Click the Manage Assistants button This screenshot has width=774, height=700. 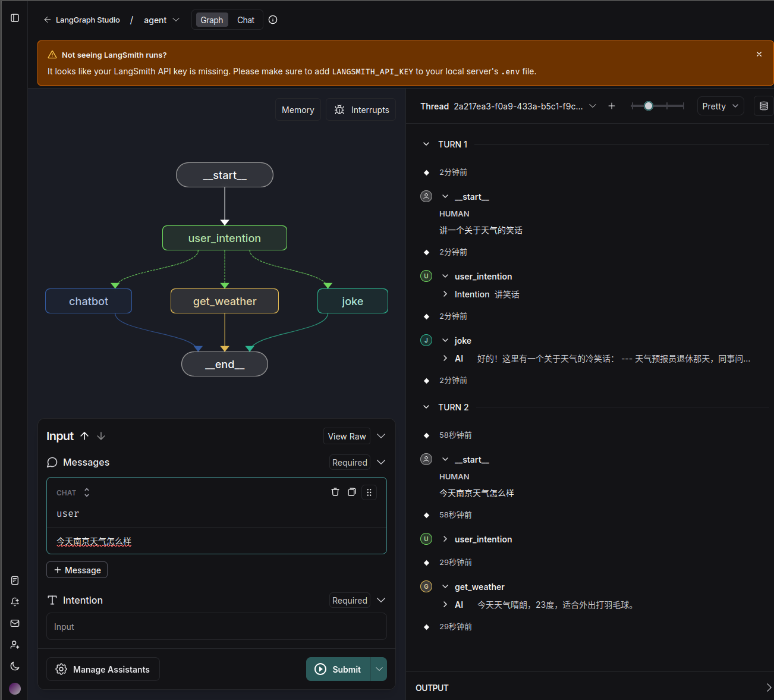click(103, 669)
